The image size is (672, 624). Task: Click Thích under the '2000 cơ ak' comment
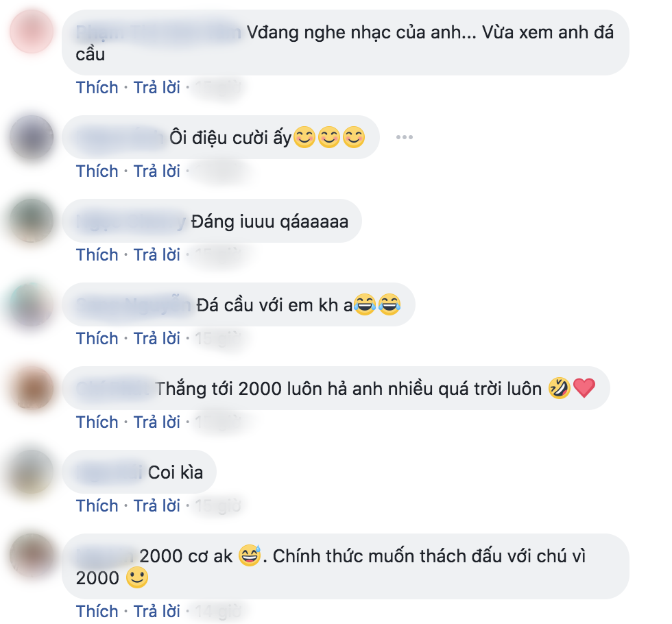pyautogui.click(x=97, y=611)
